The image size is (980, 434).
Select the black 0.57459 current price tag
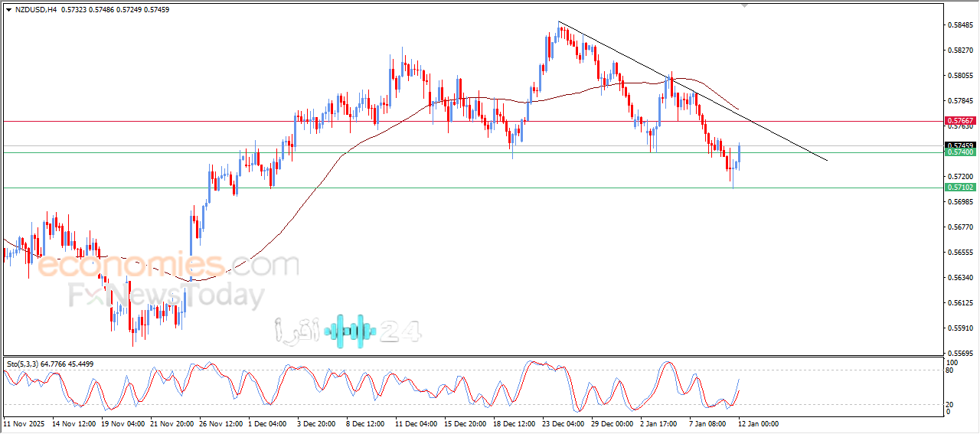point(959,145)
